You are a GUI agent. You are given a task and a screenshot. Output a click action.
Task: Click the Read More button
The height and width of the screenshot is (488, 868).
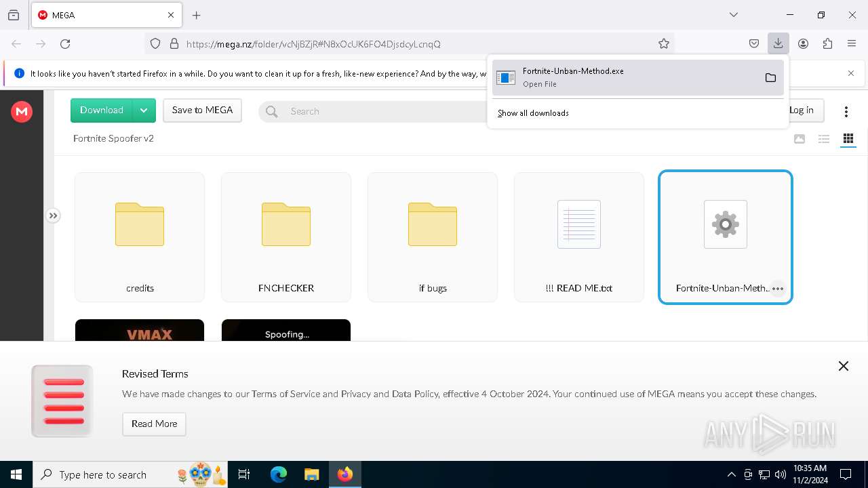click(154, 424)
